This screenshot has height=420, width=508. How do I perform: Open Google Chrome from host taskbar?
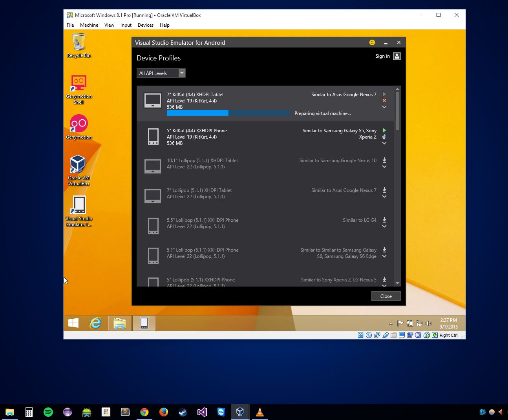144,412
